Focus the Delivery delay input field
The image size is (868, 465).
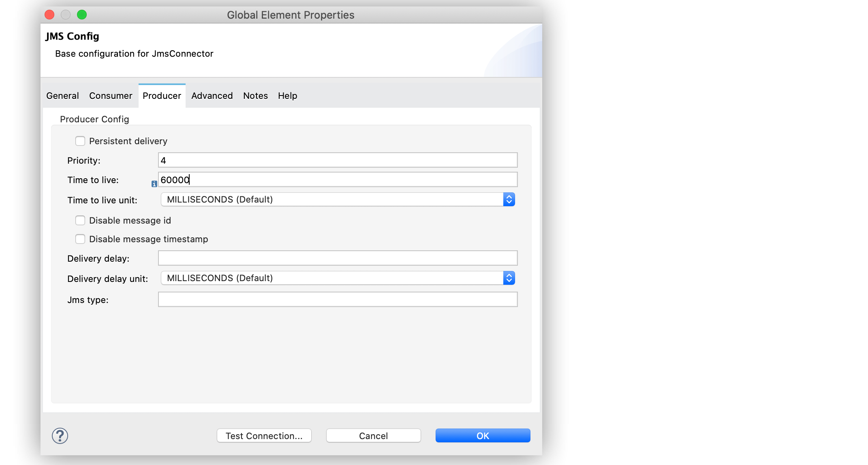pos(338,258)
